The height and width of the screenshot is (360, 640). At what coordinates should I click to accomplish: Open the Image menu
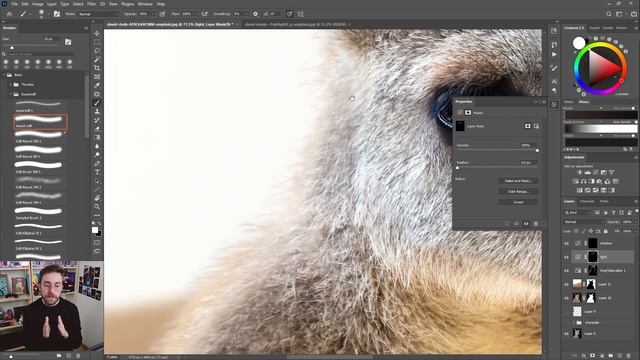pyautogui.click(x=38, y=4)
